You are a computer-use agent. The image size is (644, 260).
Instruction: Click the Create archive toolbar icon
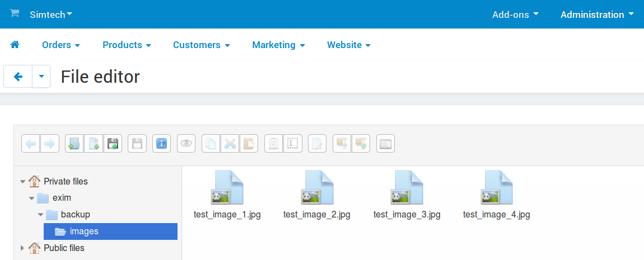[361, 144]
